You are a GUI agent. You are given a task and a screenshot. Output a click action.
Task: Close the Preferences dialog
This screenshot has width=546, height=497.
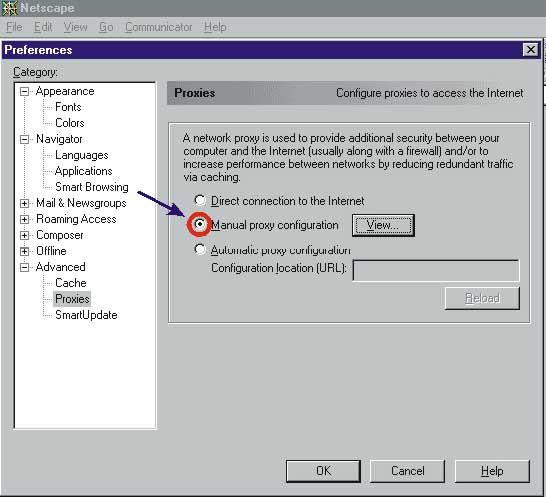[x=531, y=50]
